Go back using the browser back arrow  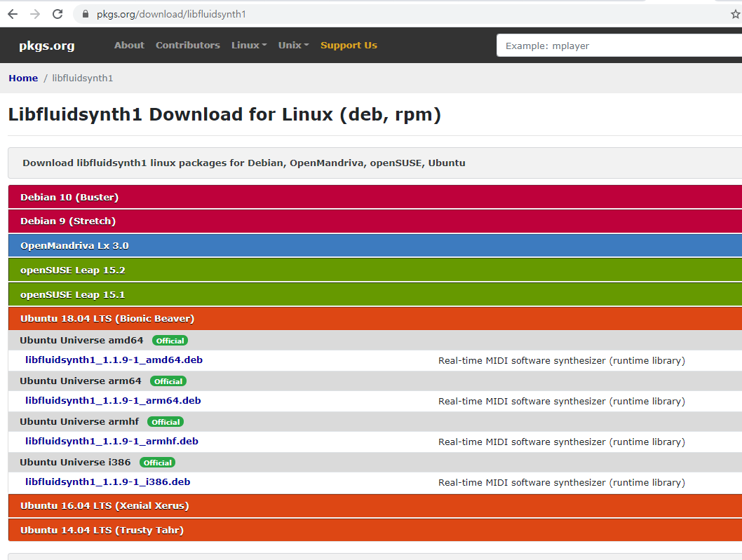13,14
